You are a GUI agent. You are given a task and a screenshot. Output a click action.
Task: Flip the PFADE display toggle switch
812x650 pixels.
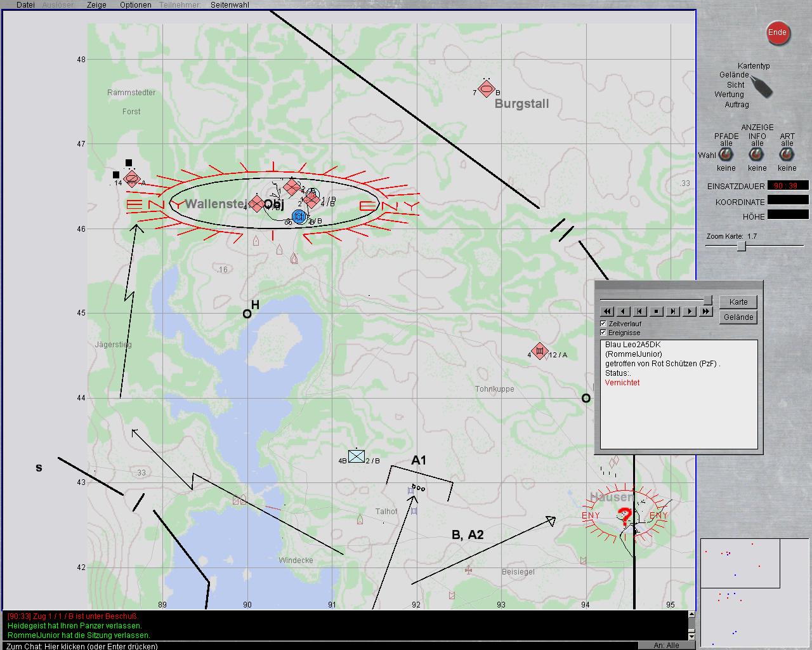tap(726, 155)
